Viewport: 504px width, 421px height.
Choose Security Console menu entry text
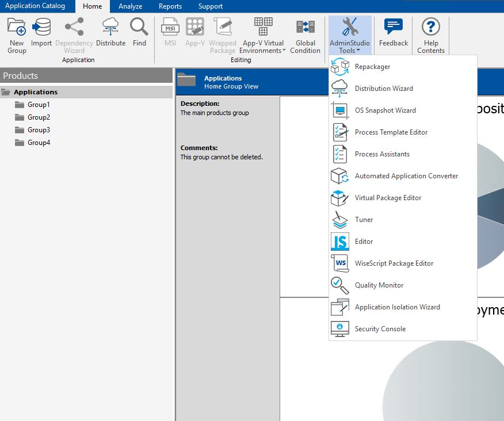point(380,329)
